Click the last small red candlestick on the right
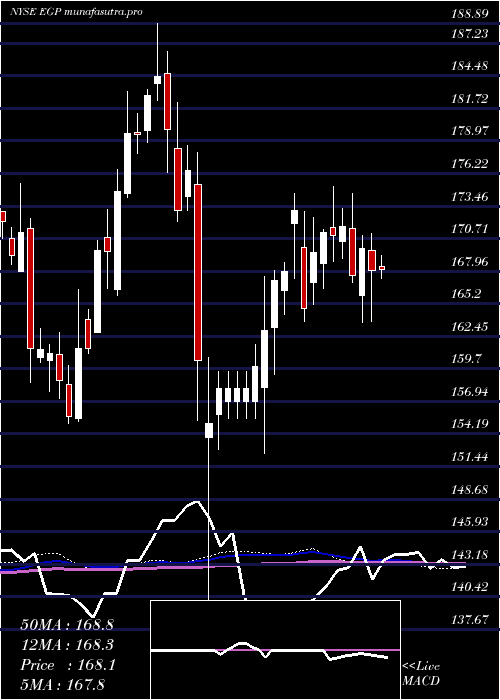 coord(382,268)
